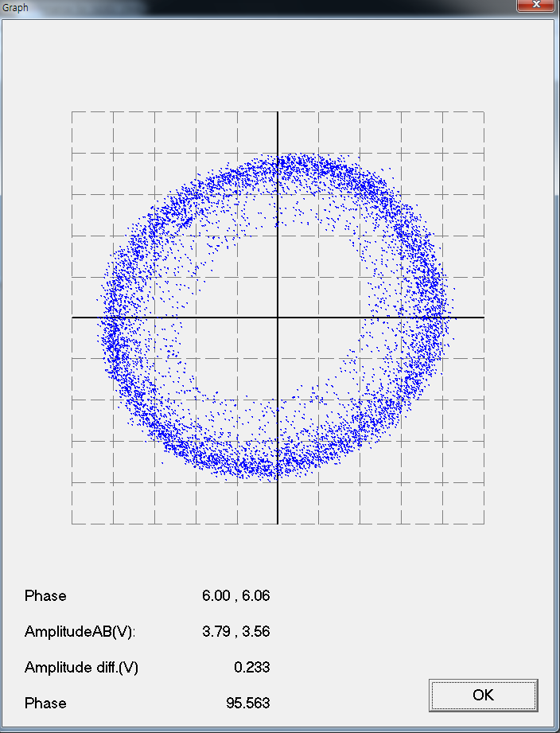Click the Graph title bar text
This screenshot has width=560, height=733.
point(16,7)
